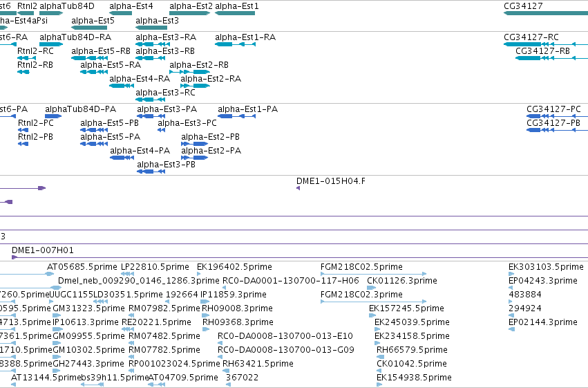
Task: Click the CG34127 gene label
Action: click(523, 6)
